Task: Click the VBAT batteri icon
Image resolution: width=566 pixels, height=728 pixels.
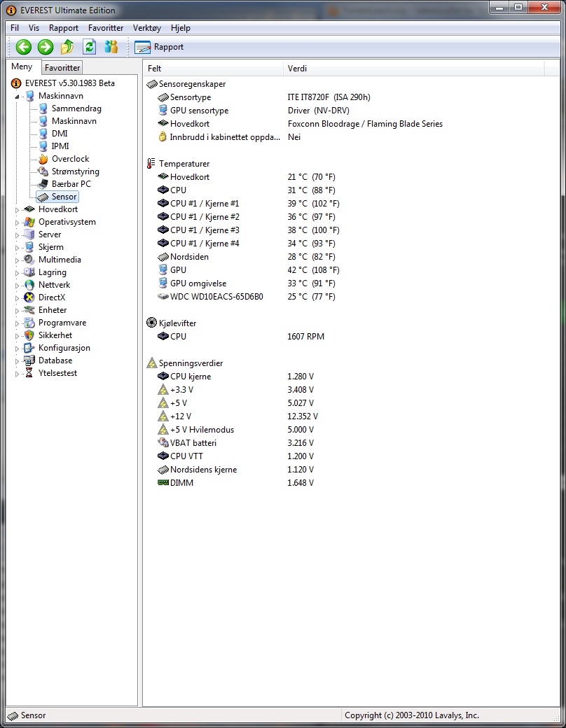Action: [x=163, y=442]
